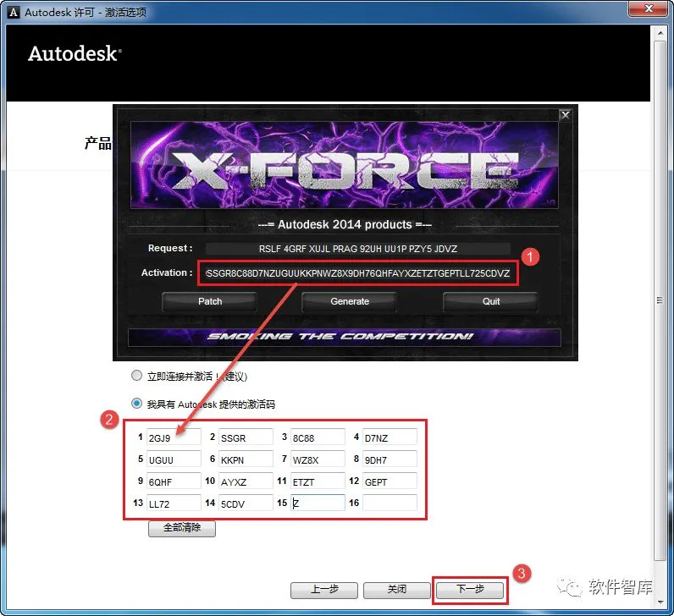Click the 'Activation :' label

pos(167,272)
